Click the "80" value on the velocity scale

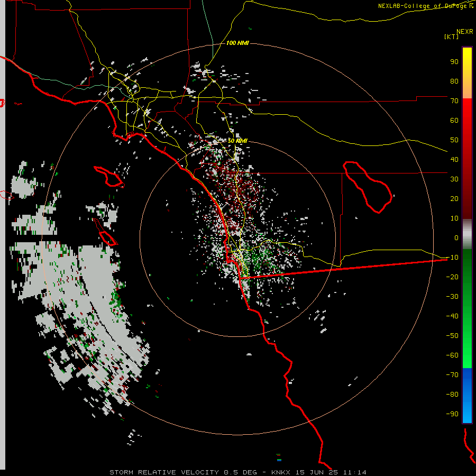tap(454, 81)
